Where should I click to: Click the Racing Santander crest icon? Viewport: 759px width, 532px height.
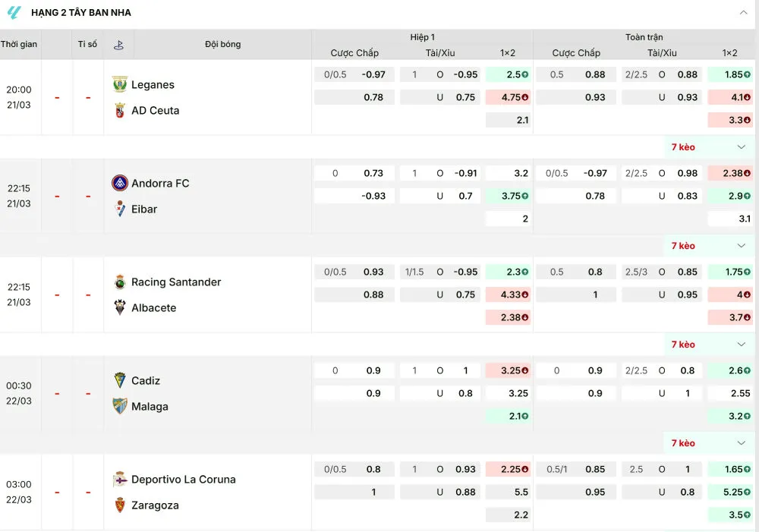click(119, 282)
